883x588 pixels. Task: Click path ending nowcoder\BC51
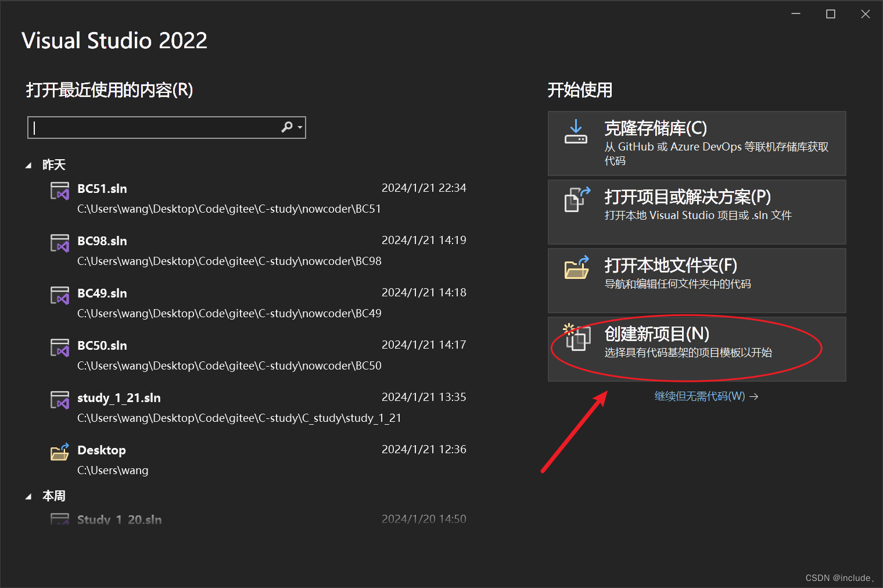tap(229, 209)
